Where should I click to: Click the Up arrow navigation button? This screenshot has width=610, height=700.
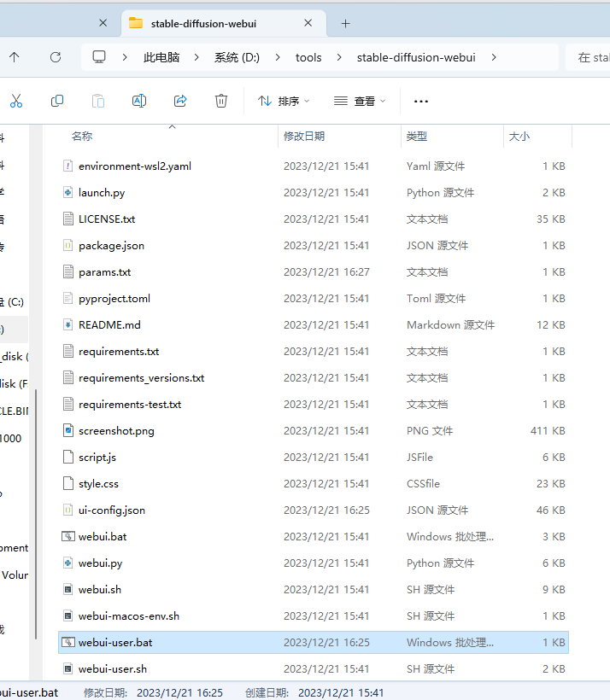(x=15, y=57)
